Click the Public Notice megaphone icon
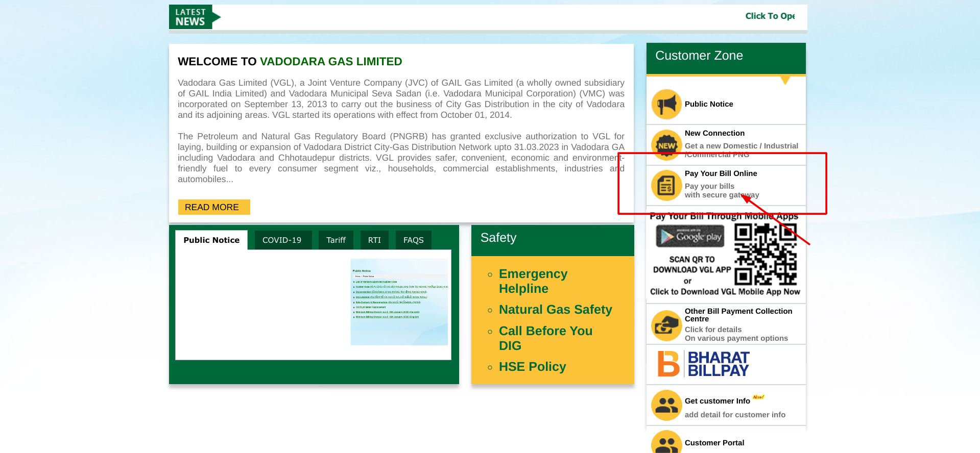 [x=666, y=104]
